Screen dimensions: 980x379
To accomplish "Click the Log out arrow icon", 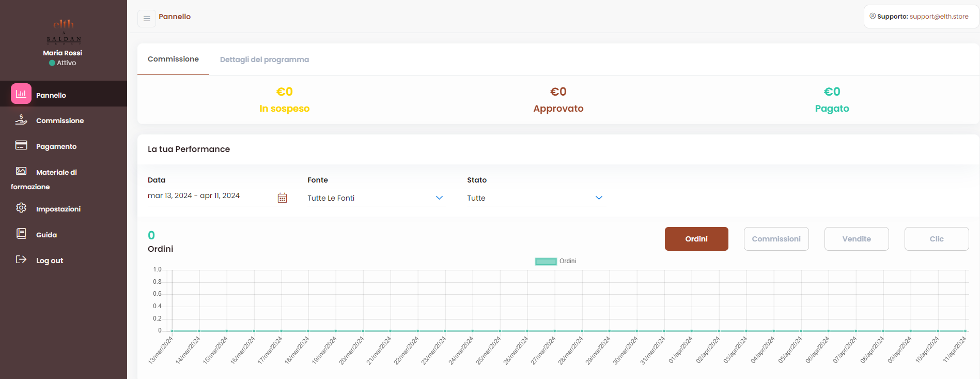I will [21, 260].
